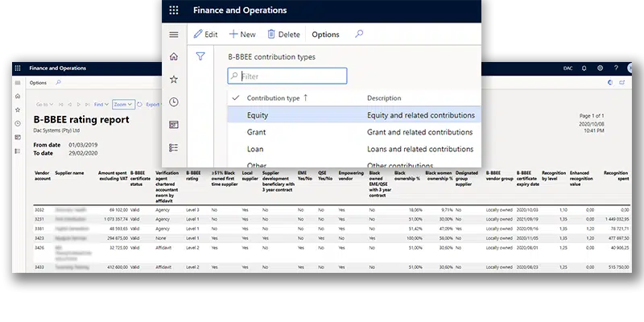Open Recent clock icon in the front window sidebar

pyautogui.click(x=174, y=102)
